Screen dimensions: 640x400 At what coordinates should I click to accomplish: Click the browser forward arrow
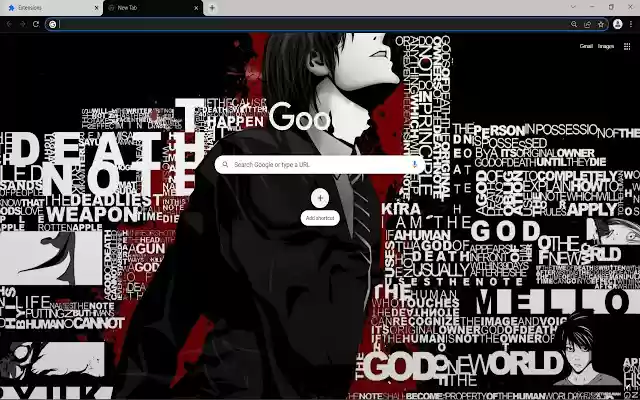[22, 24]
